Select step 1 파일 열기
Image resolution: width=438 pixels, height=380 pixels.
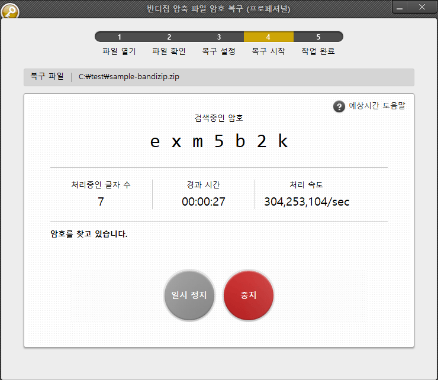click(119, 51)
